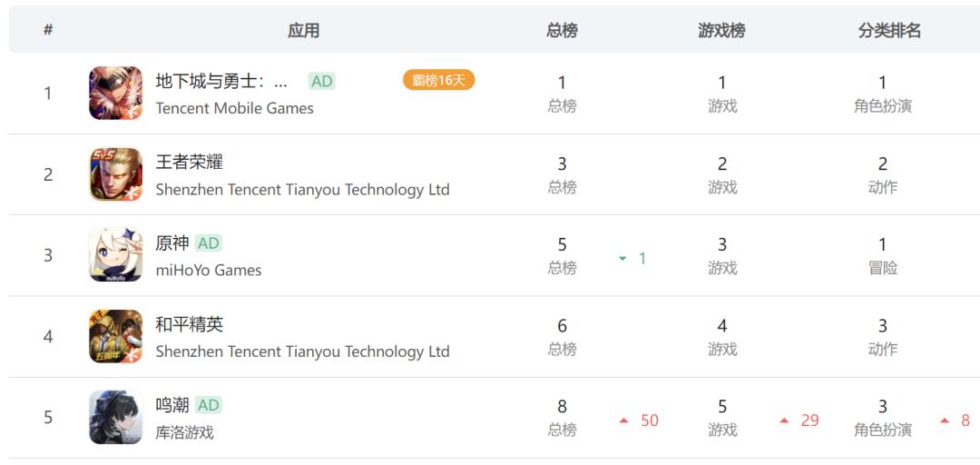The image size is (980, 465).
Task: Click the miHoYo Games developer name
Action: tap(208, 270)
